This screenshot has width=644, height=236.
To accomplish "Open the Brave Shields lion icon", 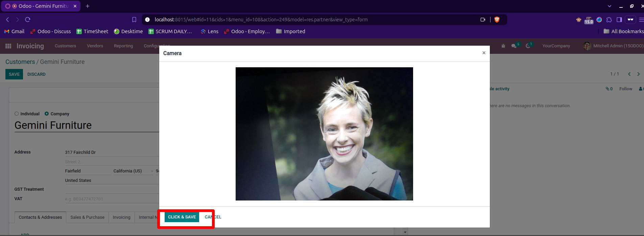I will tap(497, 20).
